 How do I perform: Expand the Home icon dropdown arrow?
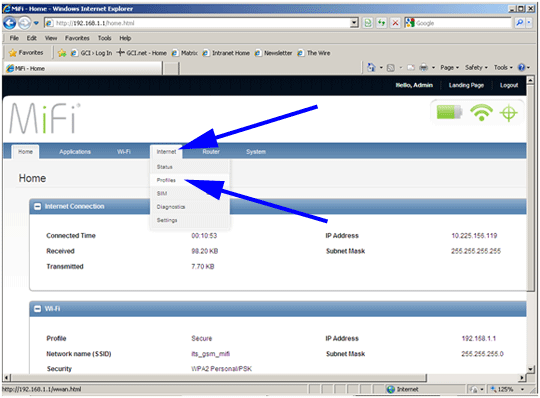click(x=381, y=67)
